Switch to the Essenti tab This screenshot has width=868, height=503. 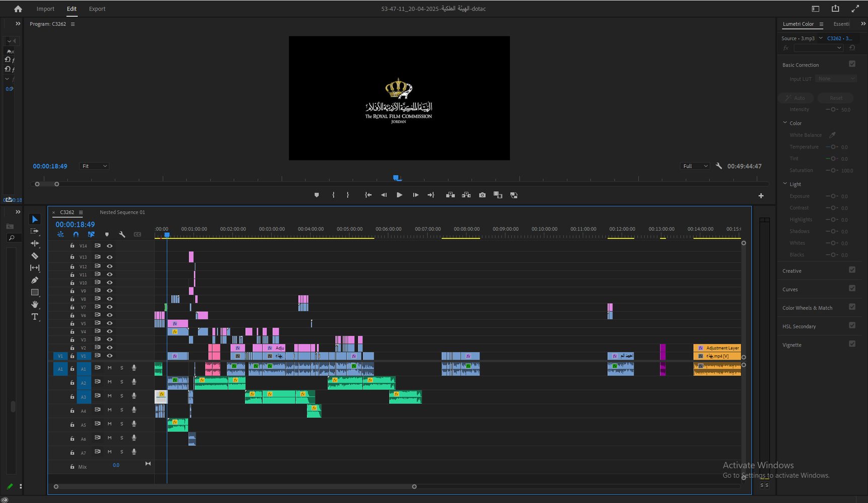tap(841, 24)
